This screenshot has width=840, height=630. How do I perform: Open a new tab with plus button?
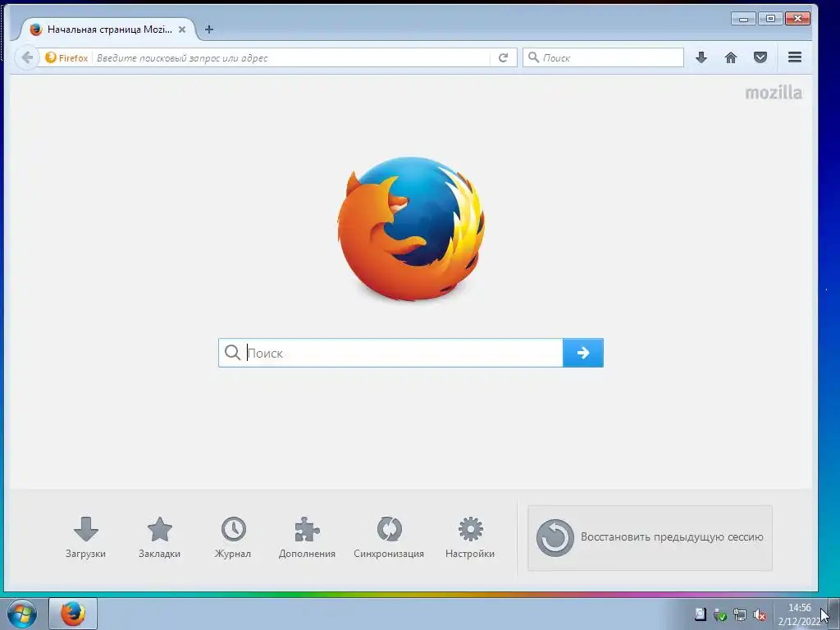tap(209, 30)
